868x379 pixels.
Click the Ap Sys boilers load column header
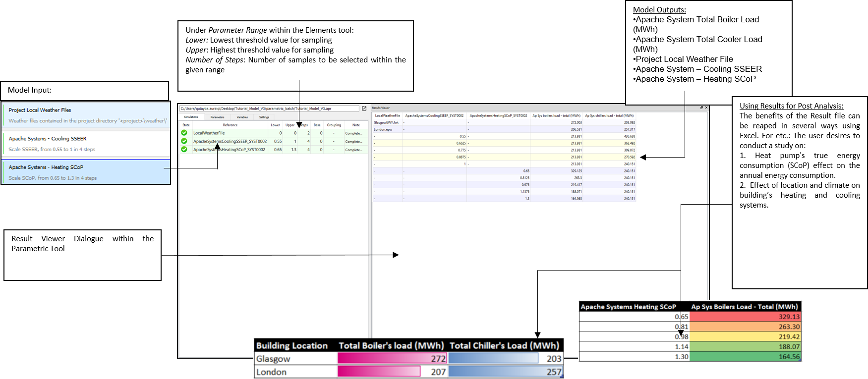tap(556, 115)
